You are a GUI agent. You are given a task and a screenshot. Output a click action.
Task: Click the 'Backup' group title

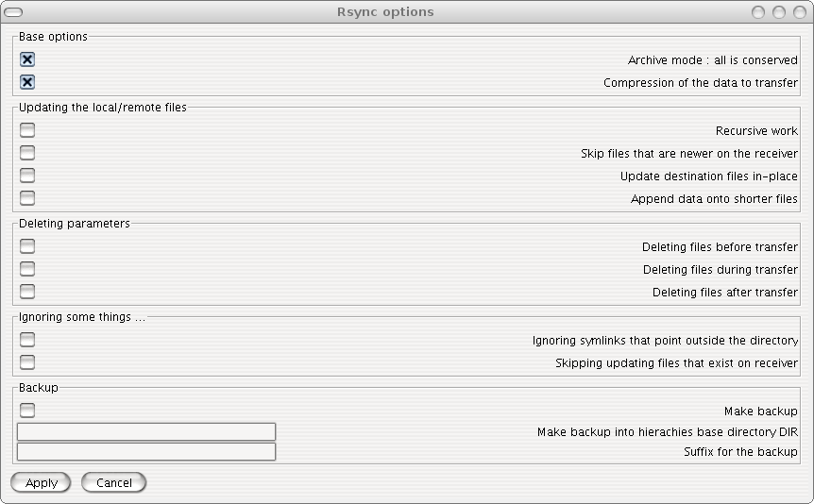(39, 388)
